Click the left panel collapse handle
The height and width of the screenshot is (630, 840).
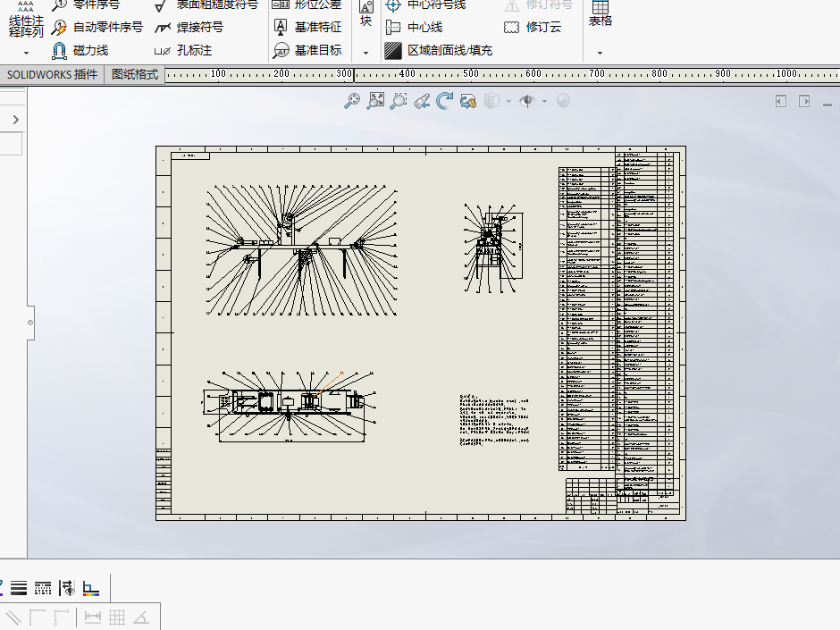[30, 323]
